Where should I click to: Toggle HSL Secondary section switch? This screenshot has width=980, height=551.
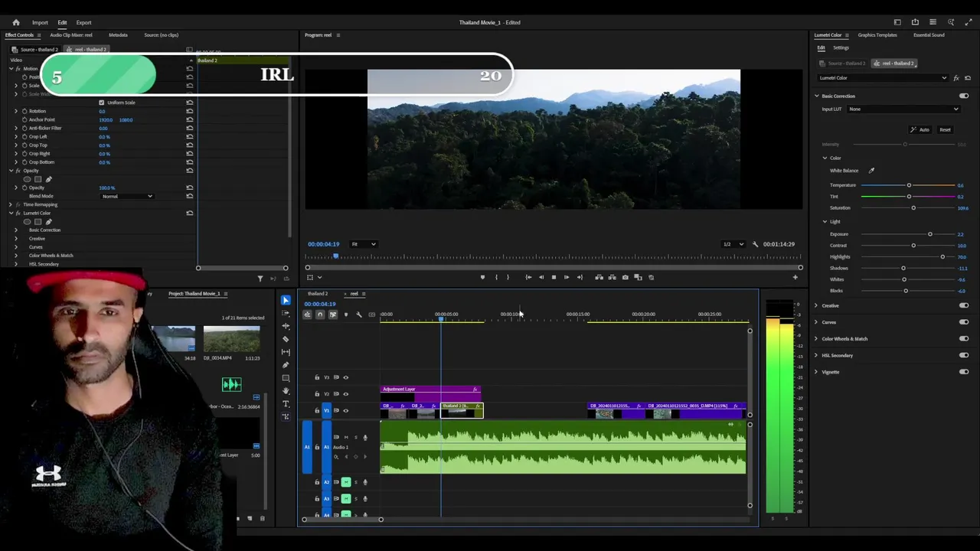[x=964, y=355]
